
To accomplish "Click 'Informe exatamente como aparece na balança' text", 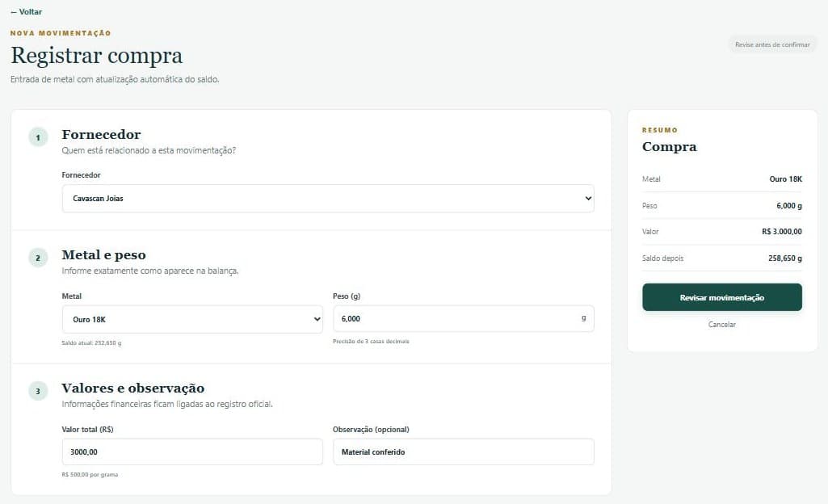I will click(150, 271).
